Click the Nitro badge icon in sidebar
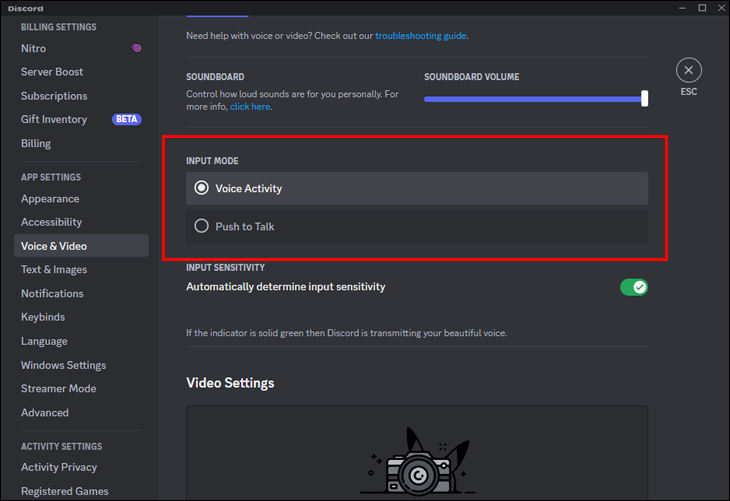The width and height of the screenshot is (730, 501). 136,48
